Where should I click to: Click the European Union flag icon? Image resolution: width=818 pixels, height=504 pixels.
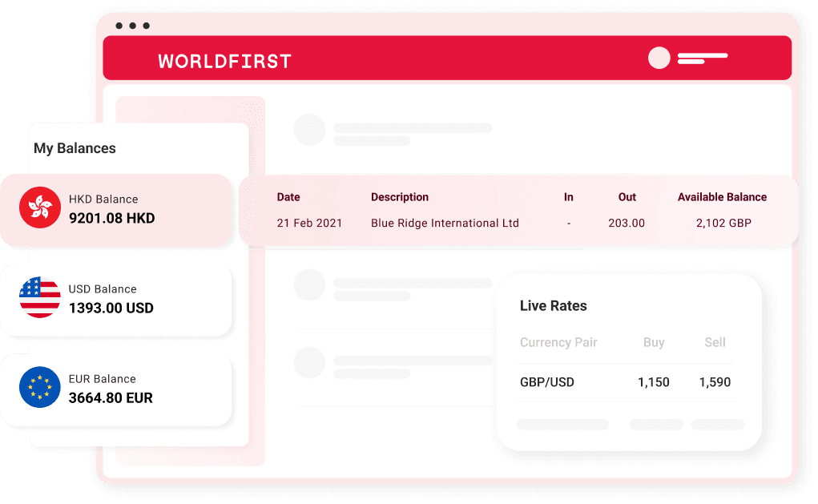coord(40,387)
